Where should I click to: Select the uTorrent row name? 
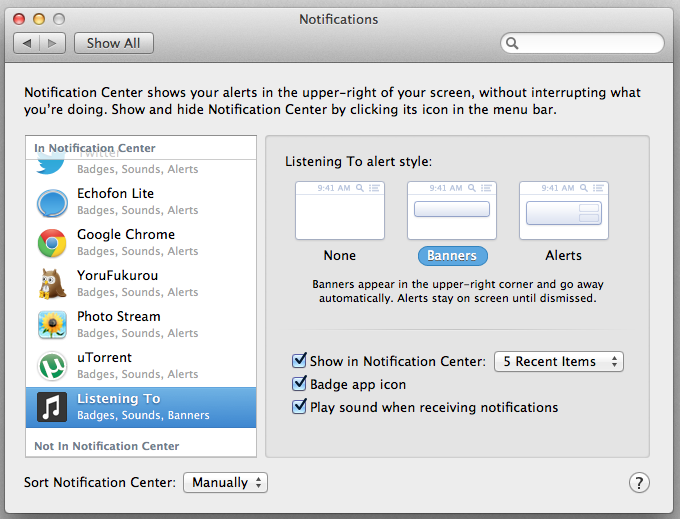click(x=105, y=358)
